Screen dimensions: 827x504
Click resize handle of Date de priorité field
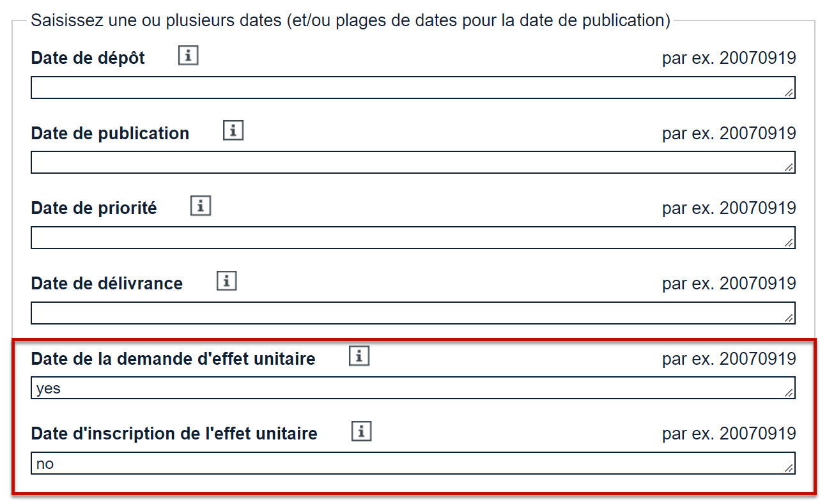click(790, 243)
